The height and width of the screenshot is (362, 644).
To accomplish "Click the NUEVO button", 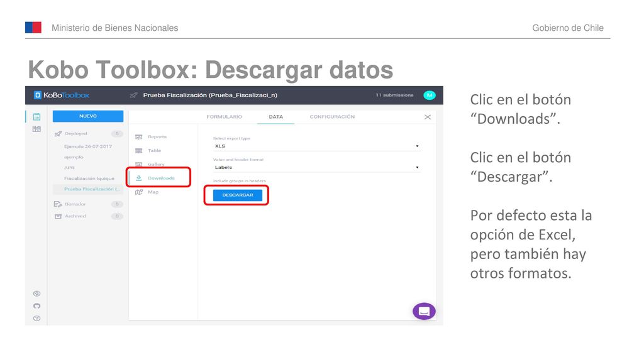I will pos(88,116).
